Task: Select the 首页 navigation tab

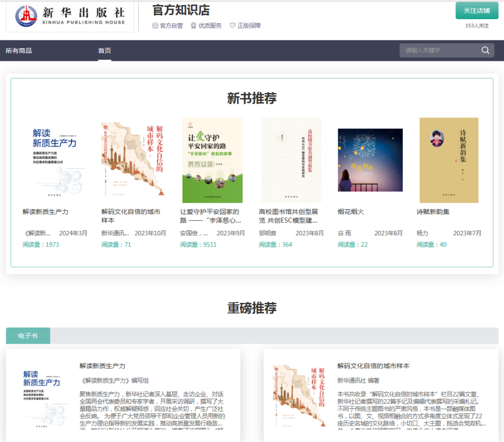Action: tap(104, 50)
